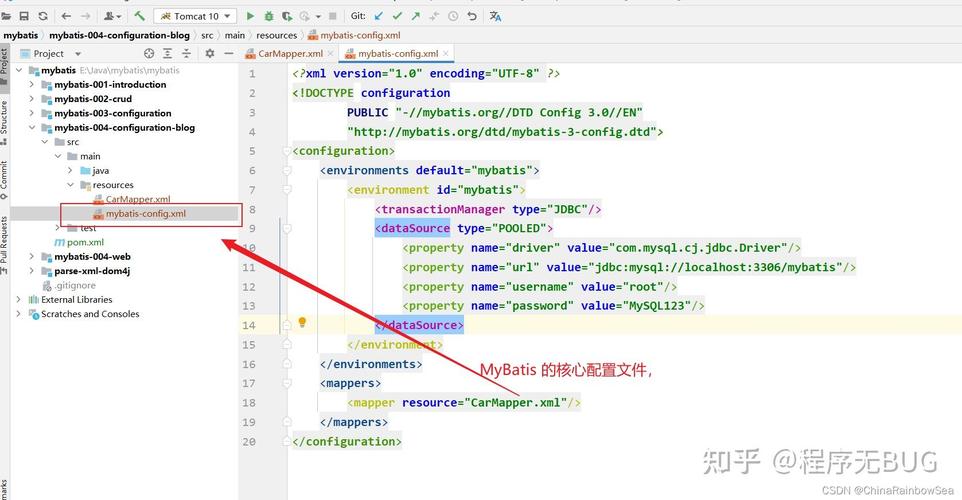This screenshot has width=962, height=500.
Task: Rollback changes with the undo arrow icon
Action: (x=472, y=16)
